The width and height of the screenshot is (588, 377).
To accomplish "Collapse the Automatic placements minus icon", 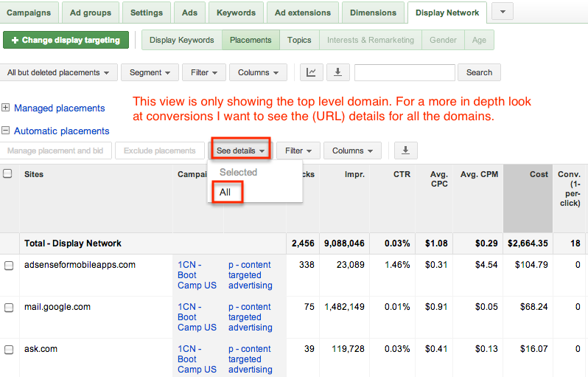I will click(x=5, y=131).
